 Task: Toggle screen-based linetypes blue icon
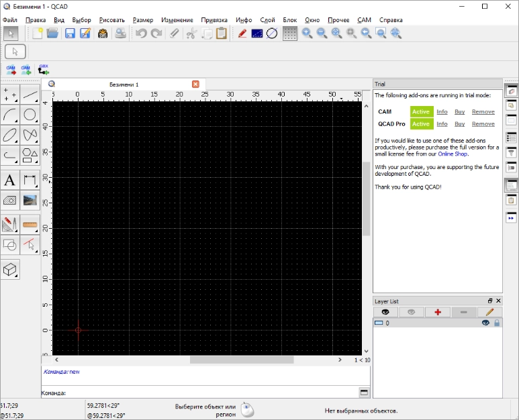click(x=257, y=34)
